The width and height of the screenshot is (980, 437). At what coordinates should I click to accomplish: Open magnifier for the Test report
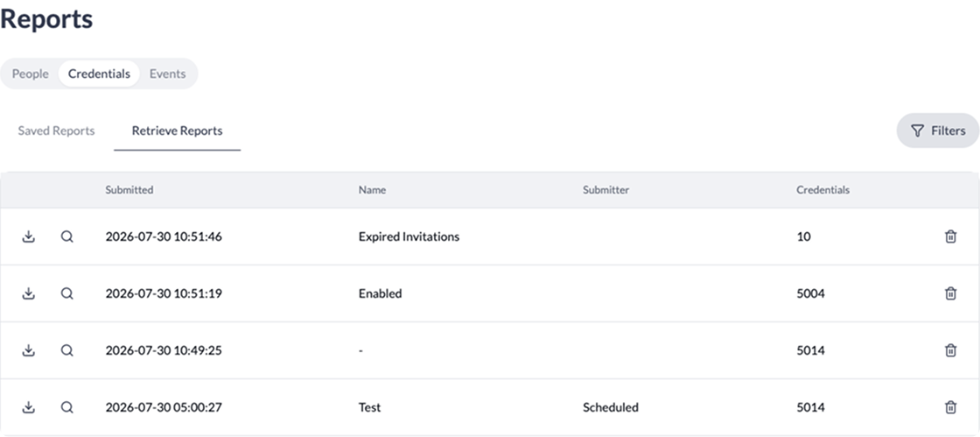coord(66,407)
